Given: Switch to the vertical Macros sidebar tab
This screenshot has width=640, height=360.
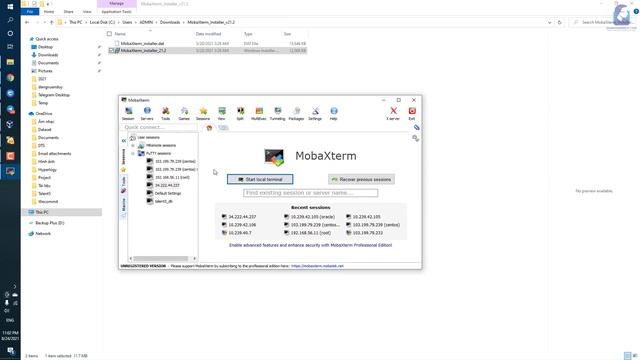Looking at the screenshot, I should click(123, 207).
